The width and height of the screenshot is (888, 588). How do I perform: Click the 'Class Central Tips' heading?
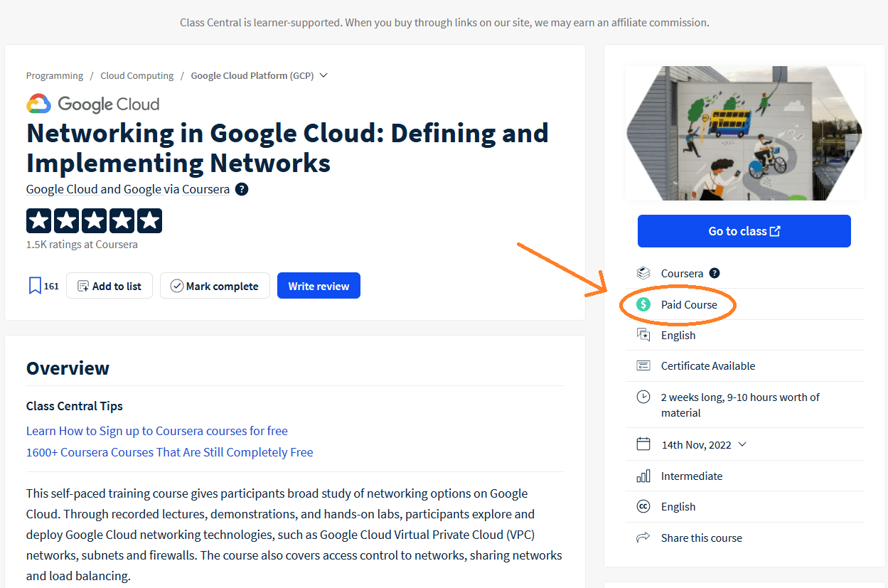coord(75,406)
